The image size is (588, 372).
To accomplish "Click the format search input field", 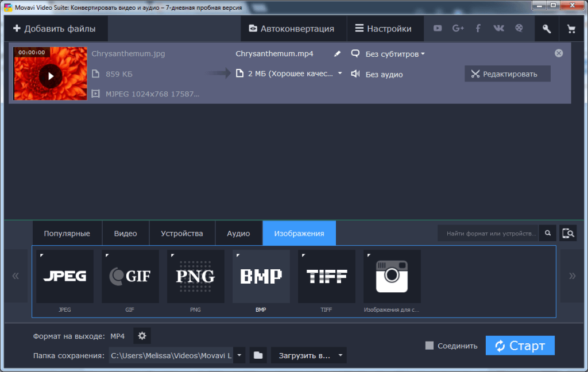I will pos(488,233).
